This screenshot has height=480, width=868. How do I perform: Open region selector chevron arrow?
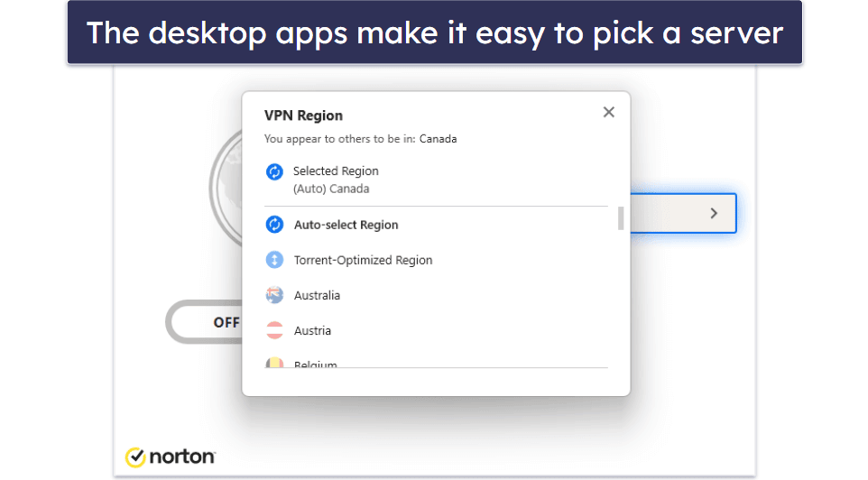point(714,213)
